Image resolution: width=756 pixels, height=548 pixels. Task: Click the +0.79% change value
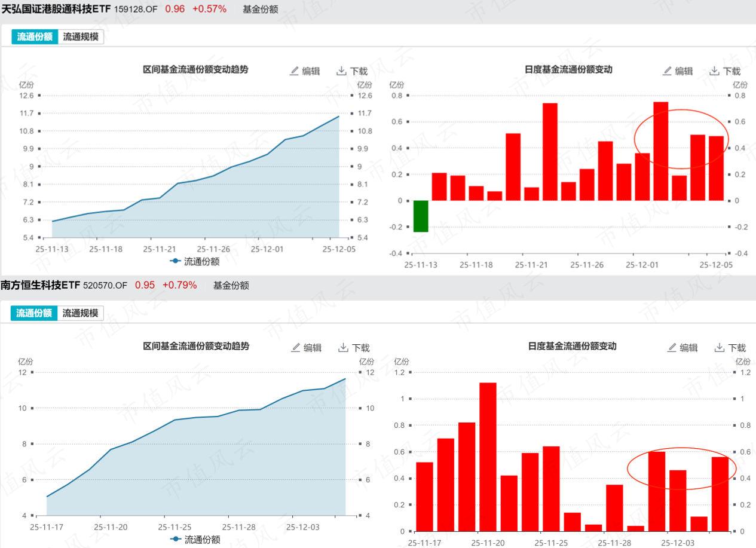tap(179, 285)
